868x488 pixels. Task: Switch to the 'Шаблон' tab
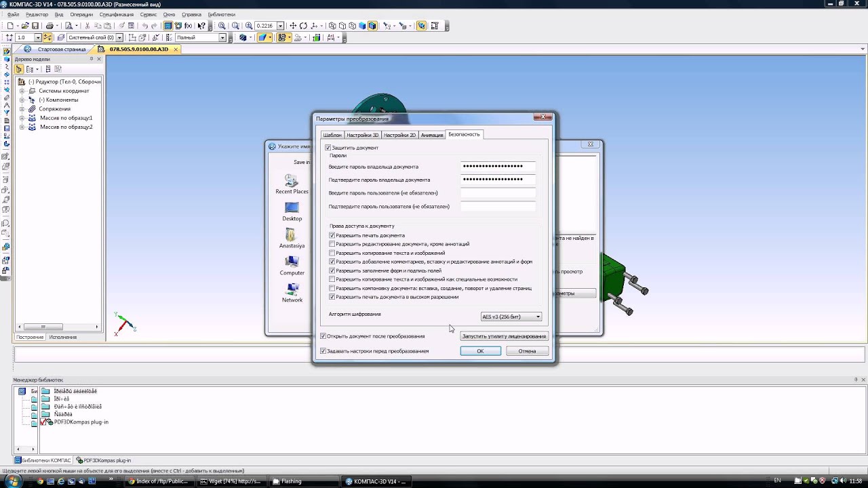(x=332, y=135)
